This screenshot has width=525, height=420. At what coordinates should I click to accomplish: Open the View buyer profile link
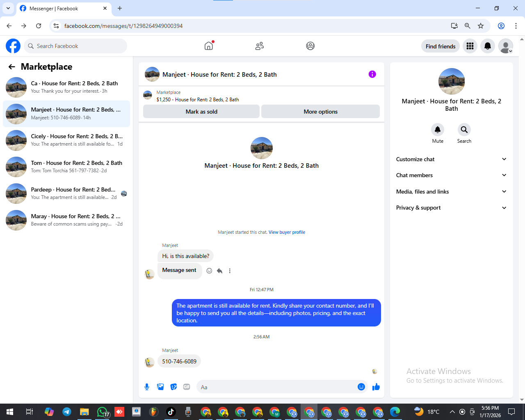tap(287, 232)
